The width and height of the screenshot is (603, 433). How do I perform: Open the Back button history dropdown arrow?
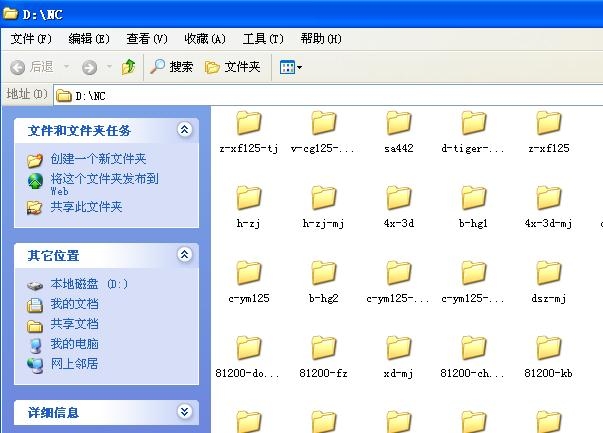coord(67,67)
